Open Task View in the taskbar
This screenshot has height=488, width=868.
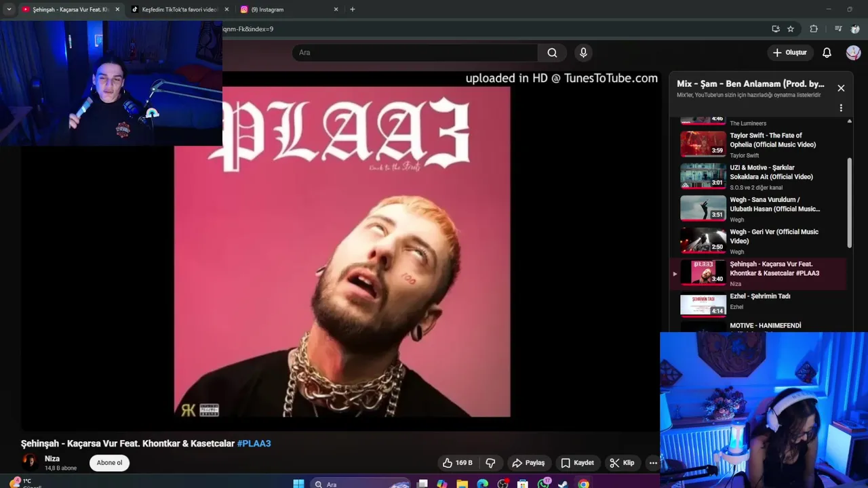422,483
